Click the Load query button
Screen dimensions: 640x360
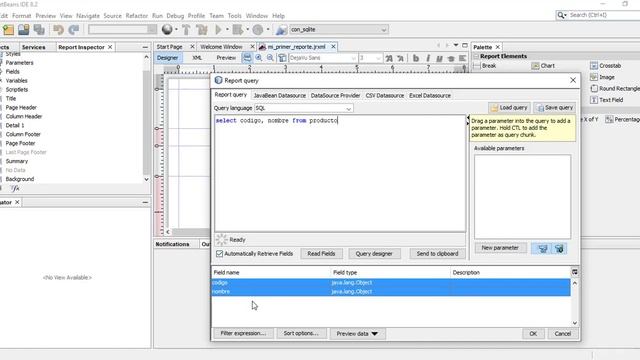coord(509,108)
